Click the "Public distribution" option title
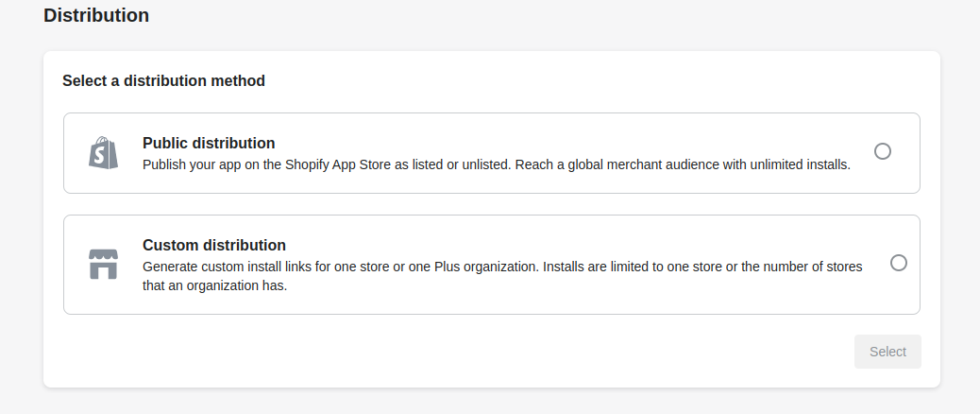Screen dimensions: 980x414 click(209, 143)
